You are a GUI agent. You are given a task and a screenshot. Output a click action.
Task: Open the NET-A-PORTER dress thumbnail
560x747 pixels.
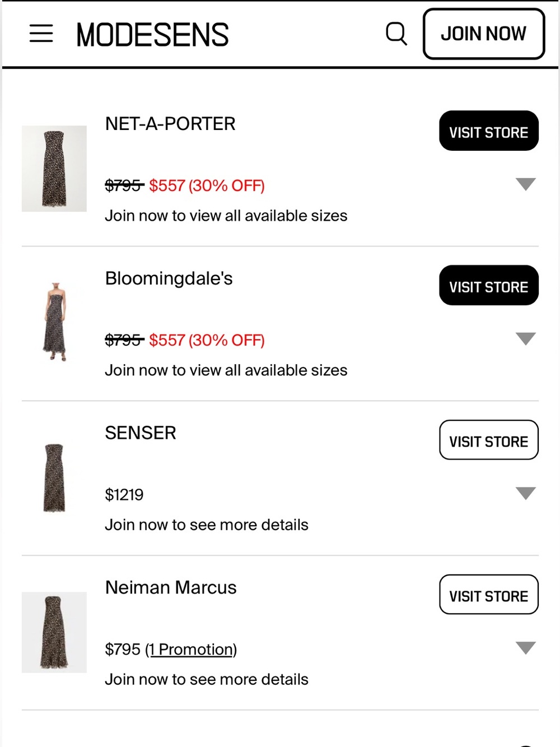coord(54,169)
